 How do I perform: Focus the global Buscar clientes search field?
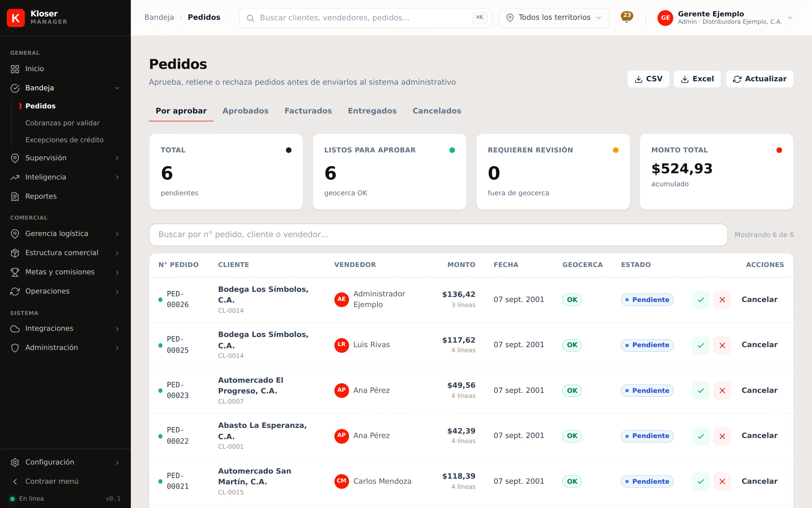pos(365,18)
